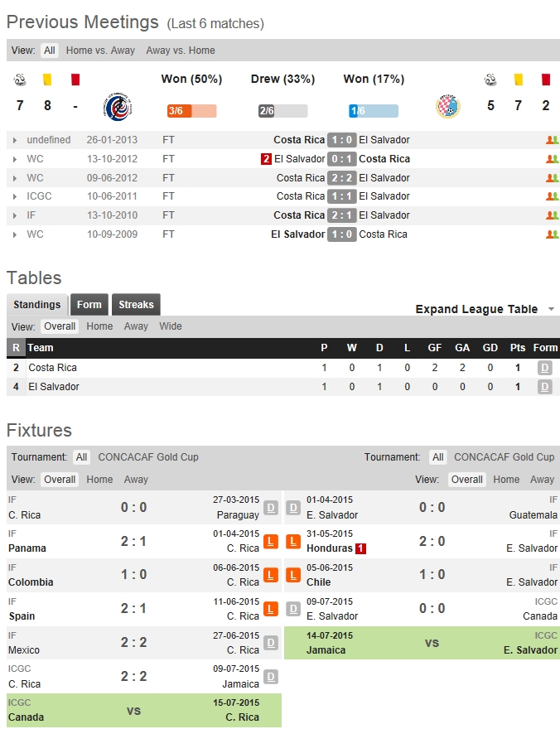The width and height of the screenshot is (560, 729).
Task: Open lineups icon for 26-01-2013 match
Action: [552, 140]
